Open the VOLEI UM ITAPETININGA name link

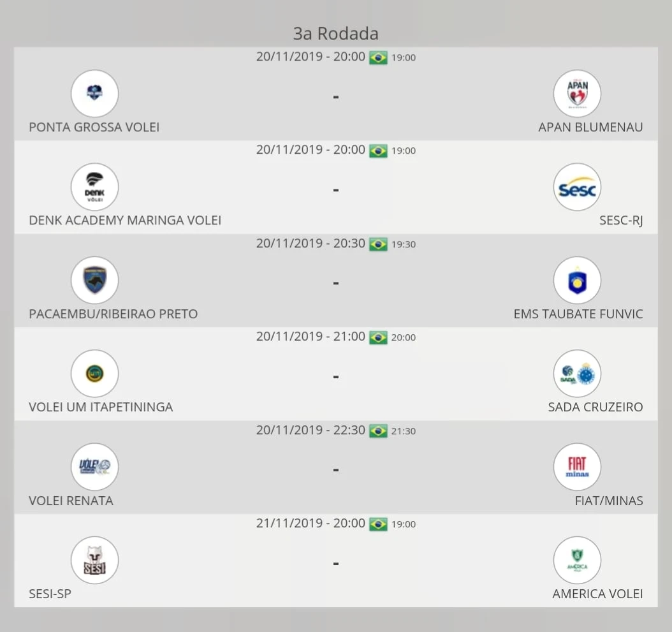tap(101, 407)
